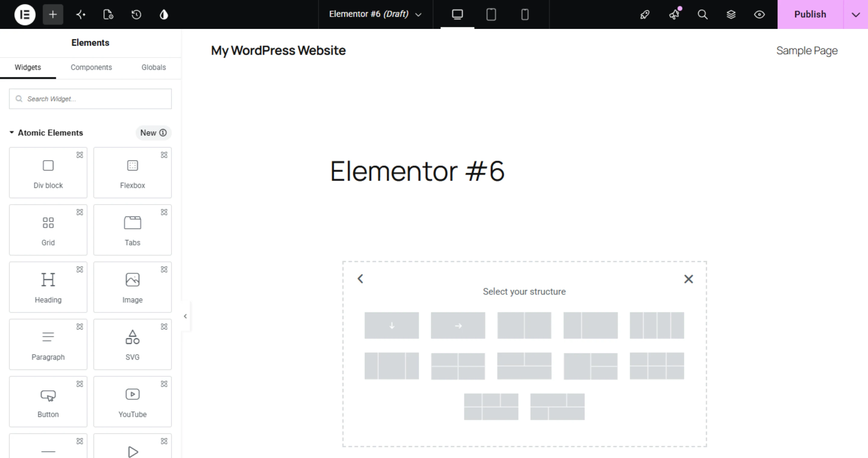Image resolution: width=868 pixels, height=458 pixels.
Task: Click the Elementor #6 page title
Action: coord(417,171)
